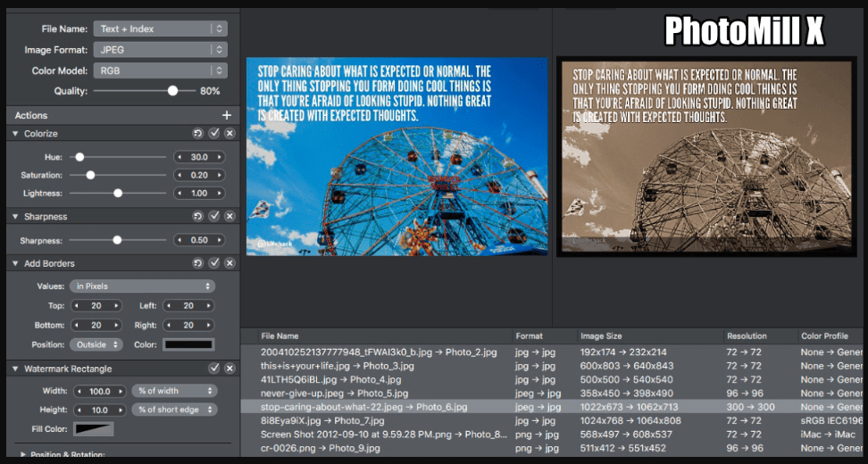868x464 pixels.
Task: Collapse the Colorize section
Action: [15, 133]
